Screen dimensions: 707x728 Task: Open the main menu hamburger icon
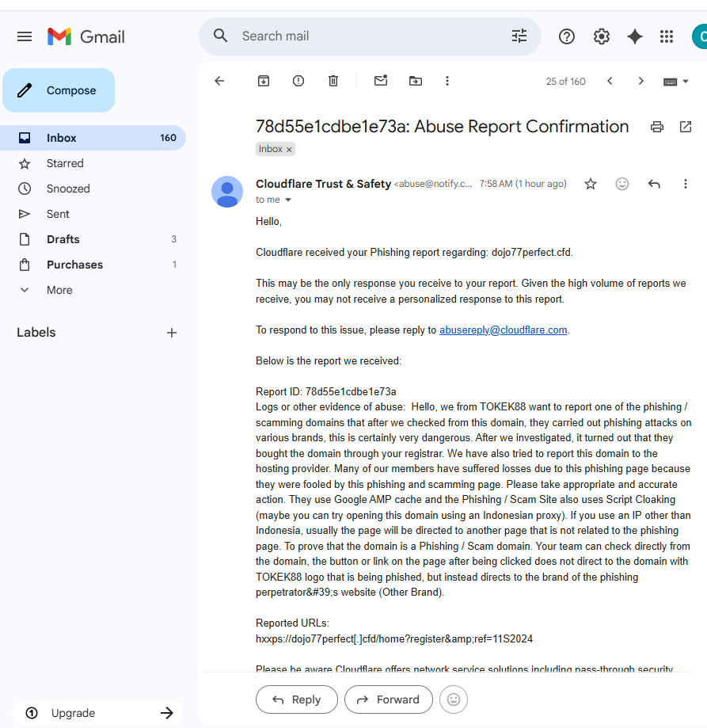point(25,36)
